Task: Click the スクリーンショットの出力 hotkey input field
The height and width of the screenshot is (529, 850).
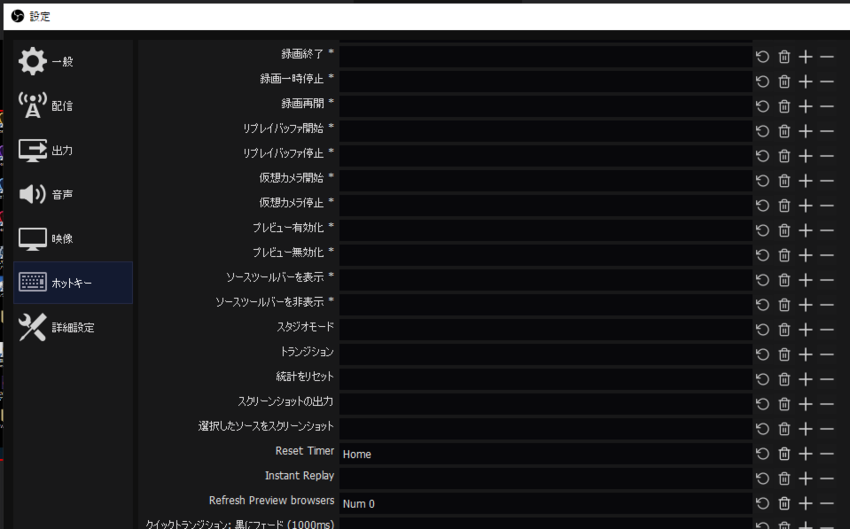Action: coord(545,404)
